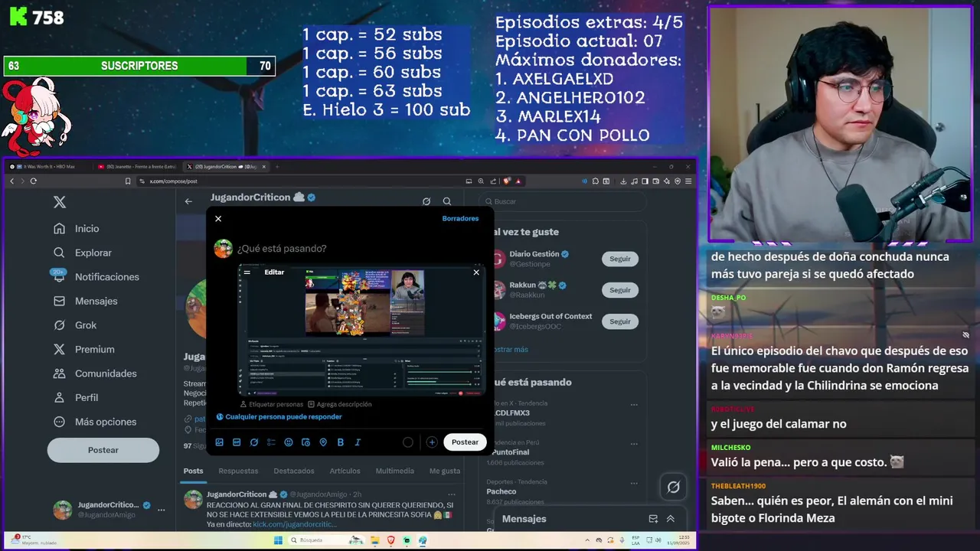
Task: Click Postear in compose dialog
Action: (465, 442)
